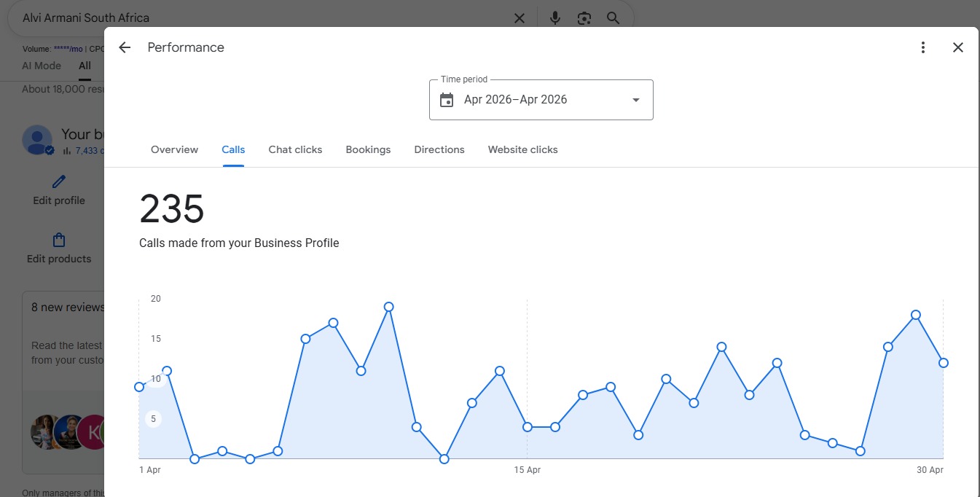Select the Website clicks tab
Image resolution: width=980 pixels, height=497 pixels.
(x=523, y=149)
